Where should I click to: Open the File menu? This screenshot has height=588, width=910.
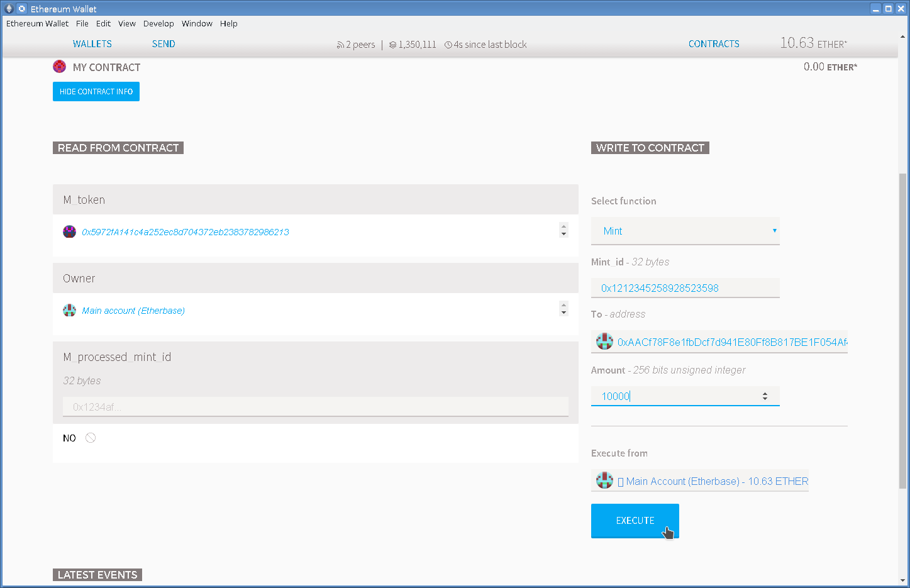pos(82,23)
